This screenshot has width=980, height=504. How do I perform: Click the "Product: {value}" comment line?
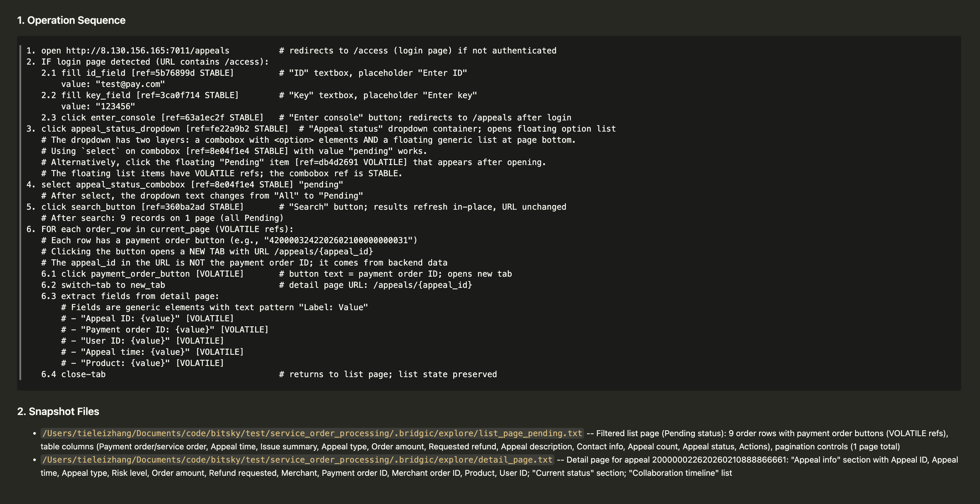(142, 363)
